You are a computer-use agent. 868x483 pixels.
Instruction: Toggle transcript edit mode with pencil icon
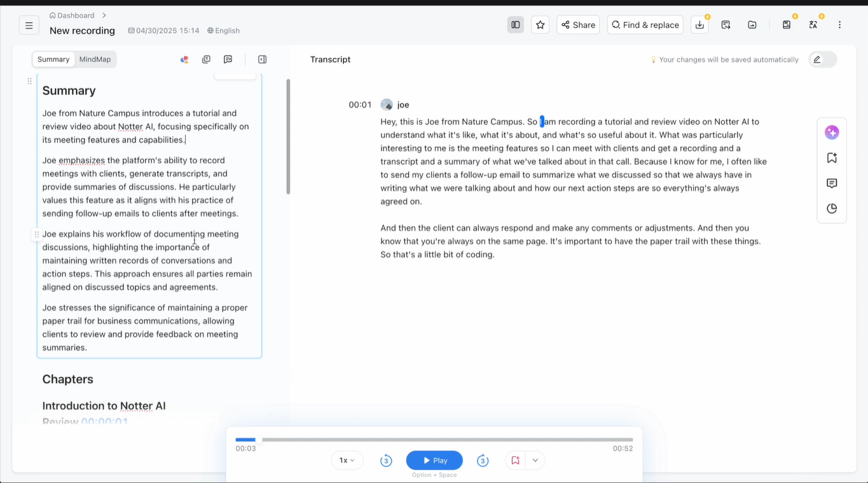[817, 59]
